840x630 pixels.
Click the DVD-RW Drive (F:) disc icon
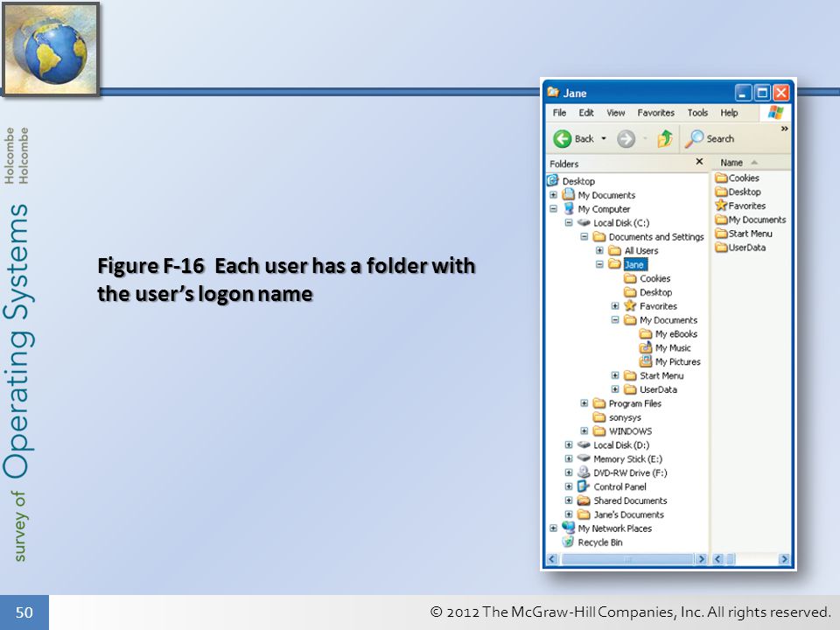pyautogui.click(x=584, y=472)
